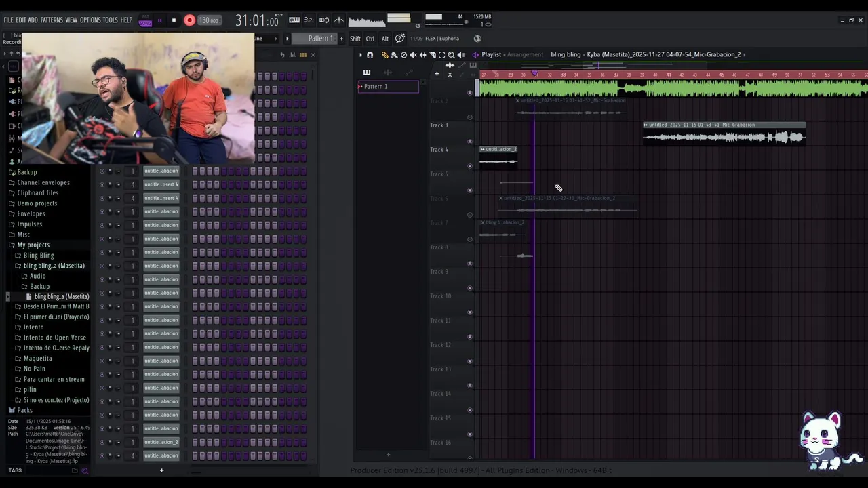Toggle mute light of Track 14

tap(470, 410)
